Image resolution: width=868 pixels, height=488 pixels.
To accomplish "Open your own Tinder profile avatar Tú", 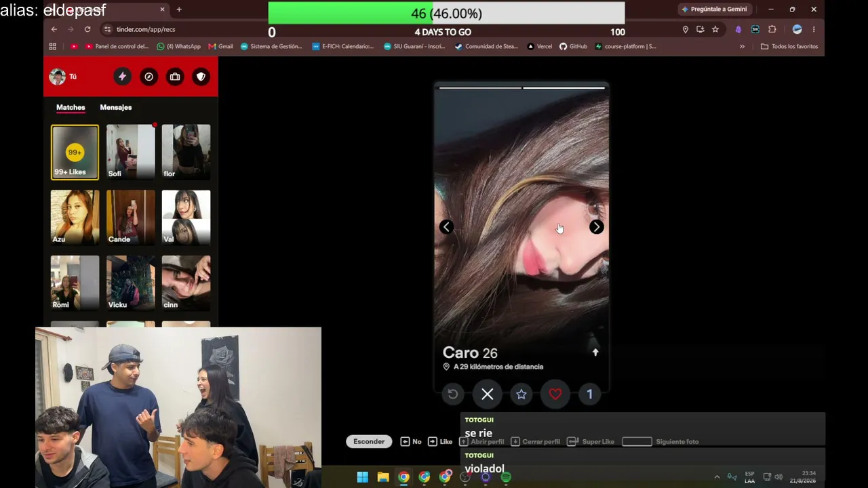I will coord(58,77).
